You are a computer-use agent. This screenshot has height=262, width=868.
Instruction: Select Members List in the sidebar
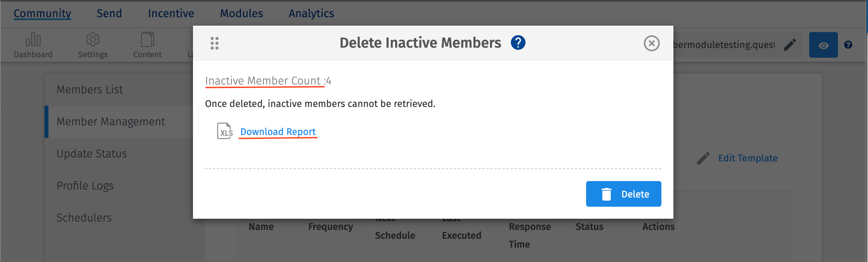90,90
